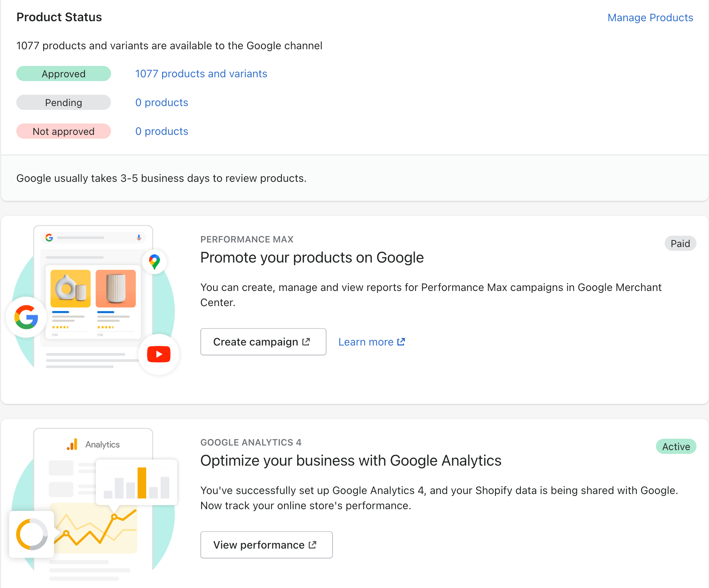This screenshot has width=709, height=588.
Task: Open the 1077 products and variants link
Action: (x=201, y=73)
